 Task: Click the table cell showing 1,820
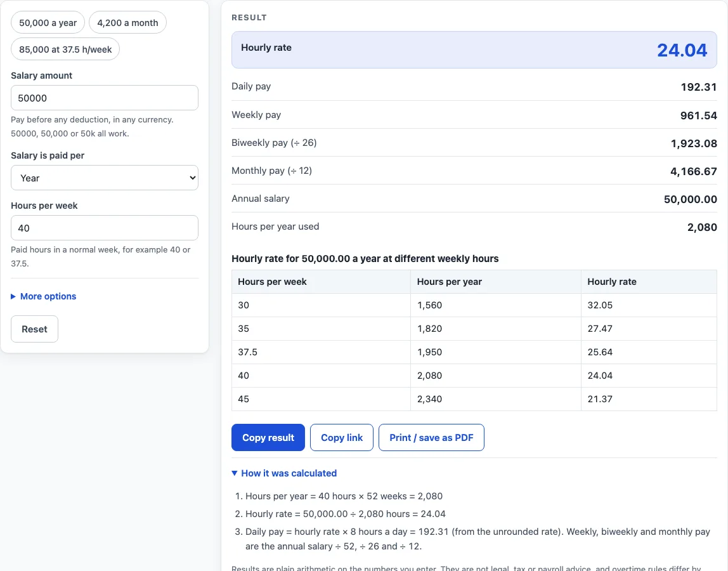tap(496, 329)
